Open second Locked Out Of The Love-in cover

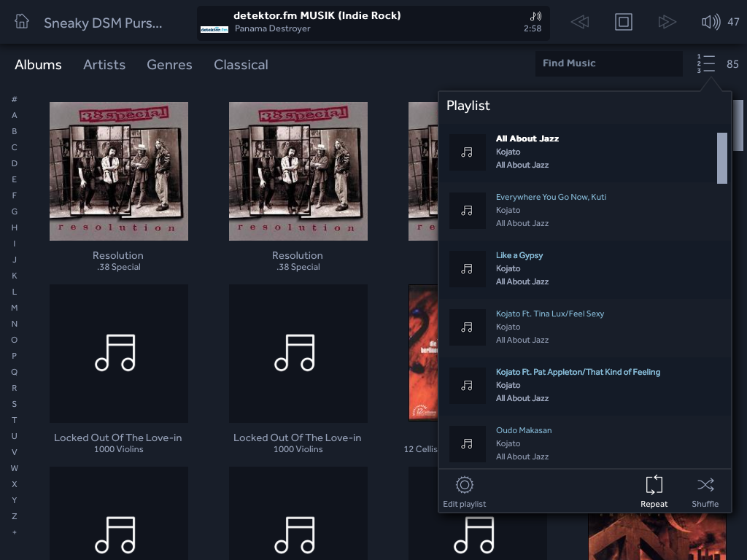tap(298, 354)
